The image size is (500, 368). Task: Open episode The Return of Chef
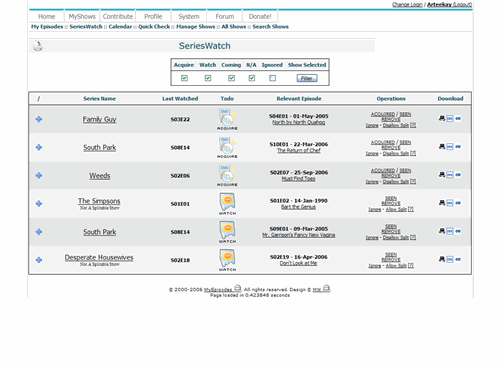click(299, 150)
